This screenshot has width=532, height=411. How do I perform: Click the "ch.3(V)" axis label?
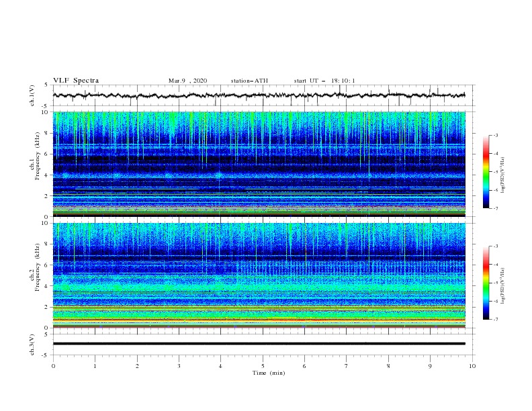coord(32,345)
